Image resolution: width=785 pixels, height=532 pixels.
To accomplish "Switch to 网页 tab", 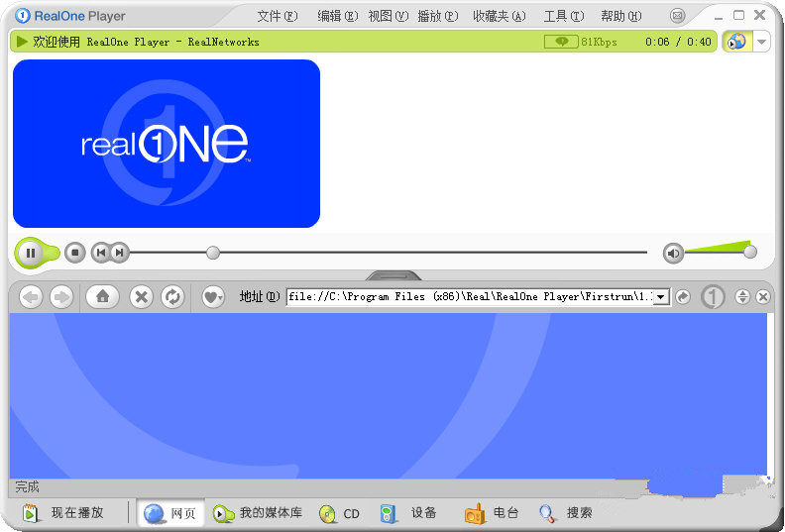I will 170,513.
